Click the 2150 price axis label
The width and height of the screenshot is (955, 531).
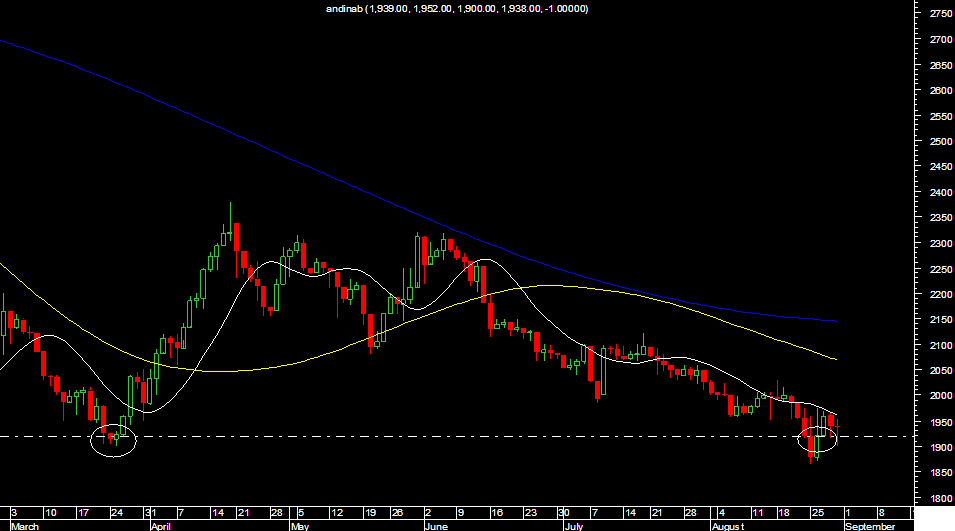click(941, 319)
